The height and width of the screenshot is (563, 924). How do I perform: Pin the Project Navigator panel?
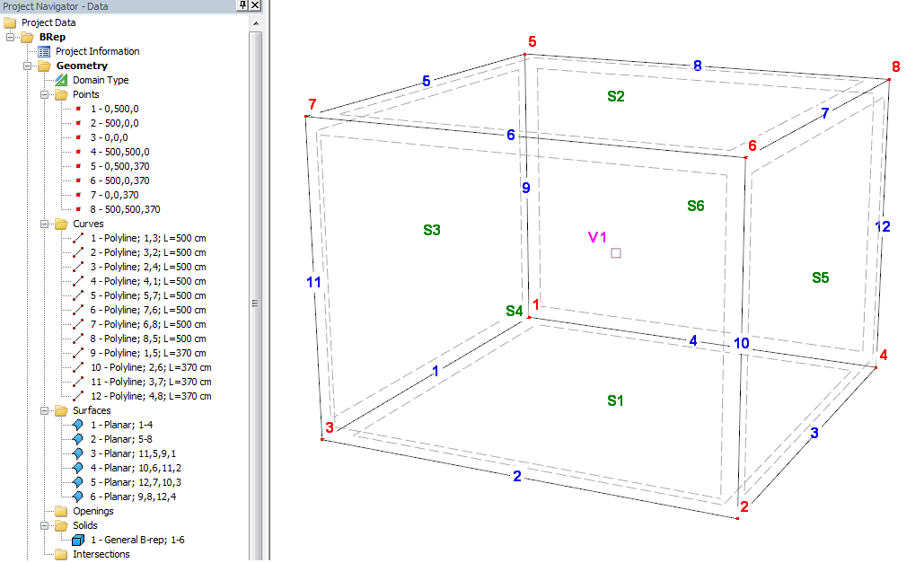pos(242,5)
